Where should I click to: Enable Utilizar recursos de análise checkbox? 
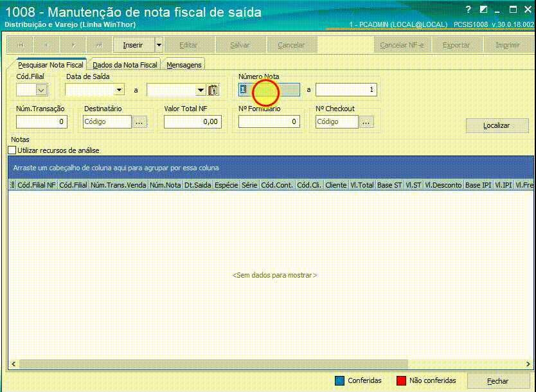12,150
